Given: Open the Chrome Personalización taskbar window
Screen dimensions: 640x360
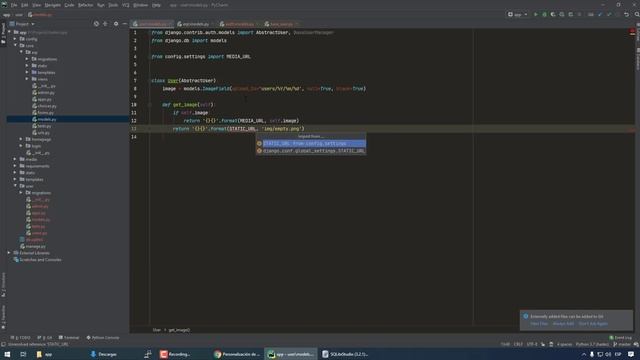Looking at the screenshot, I should point(237,354).
